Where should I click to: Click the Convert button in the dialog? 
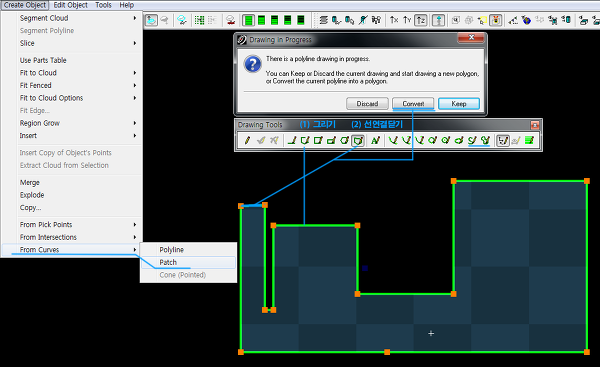pyautogui.click(x=413, y=104)
